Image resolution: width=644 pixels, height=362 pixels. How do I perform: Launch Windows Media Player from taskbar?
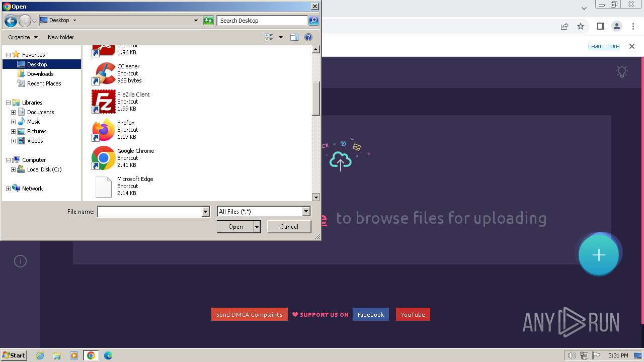tap(74, 355)
